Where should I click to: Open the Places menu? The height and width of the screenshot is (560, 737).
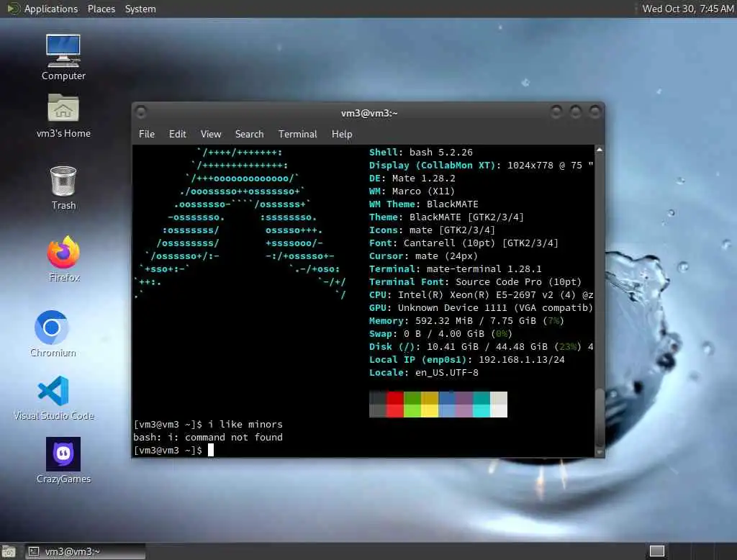tap(101, 9)
